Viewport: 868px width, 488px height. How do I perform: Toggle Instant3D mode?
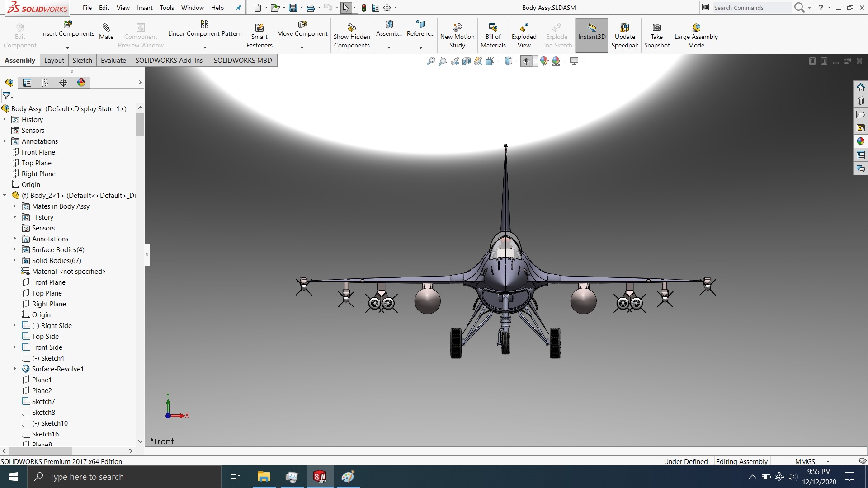coord(592,36)
